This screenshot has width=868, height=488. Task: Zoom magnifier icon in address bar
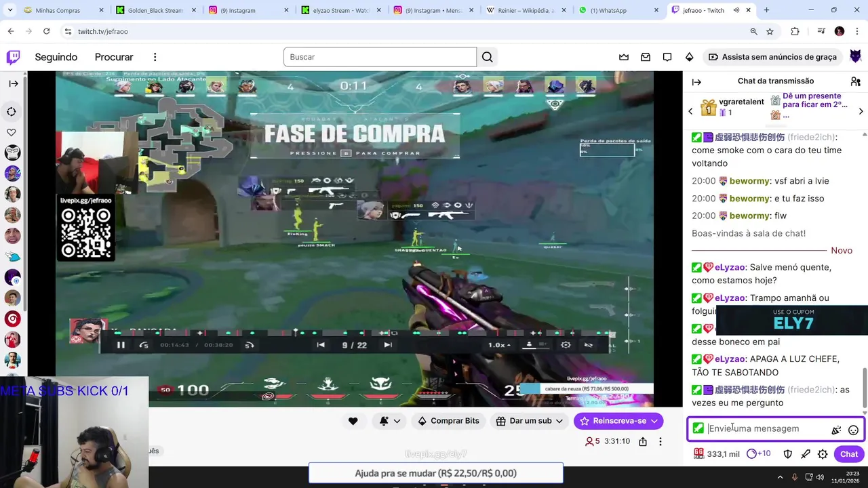(x=753, y=31)
